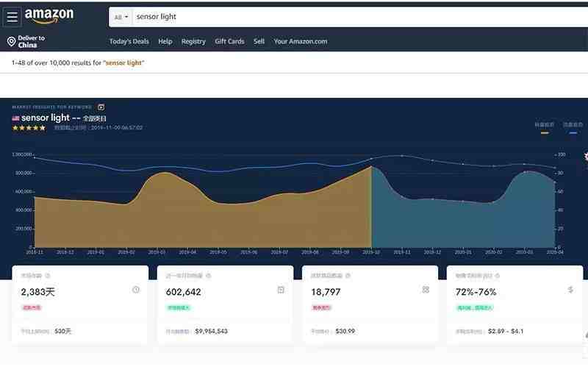Click info icon beside fourth card title
588x375 pixels.
pos(498,276)
